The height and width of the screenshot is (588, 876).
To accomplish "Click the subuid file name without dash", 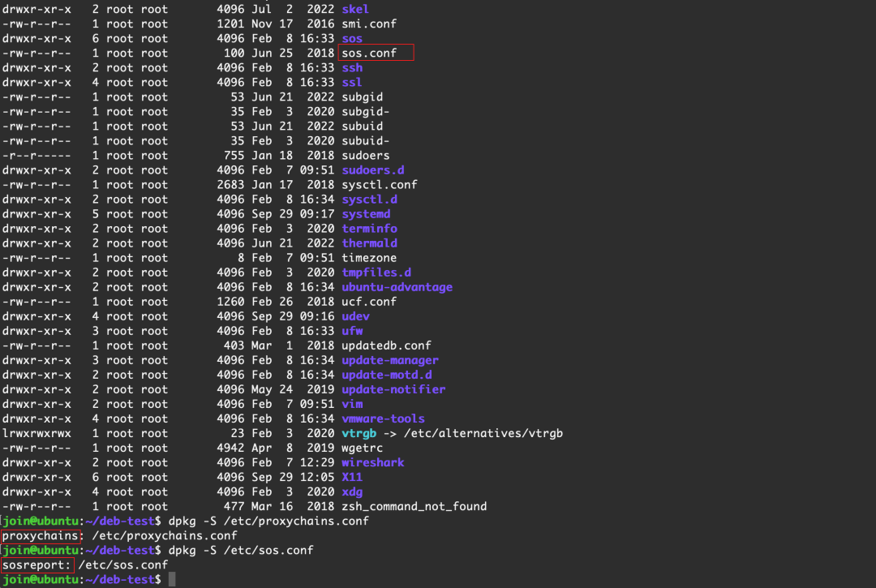I will point(362,127).
